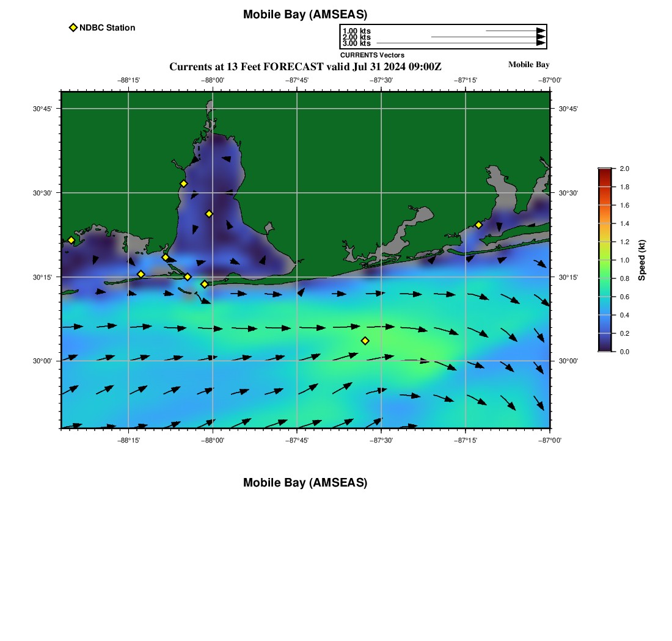Click the 3.00 kts vector arrow in the legend
Viewport: 672px width, 641px height.
(458, 43)
